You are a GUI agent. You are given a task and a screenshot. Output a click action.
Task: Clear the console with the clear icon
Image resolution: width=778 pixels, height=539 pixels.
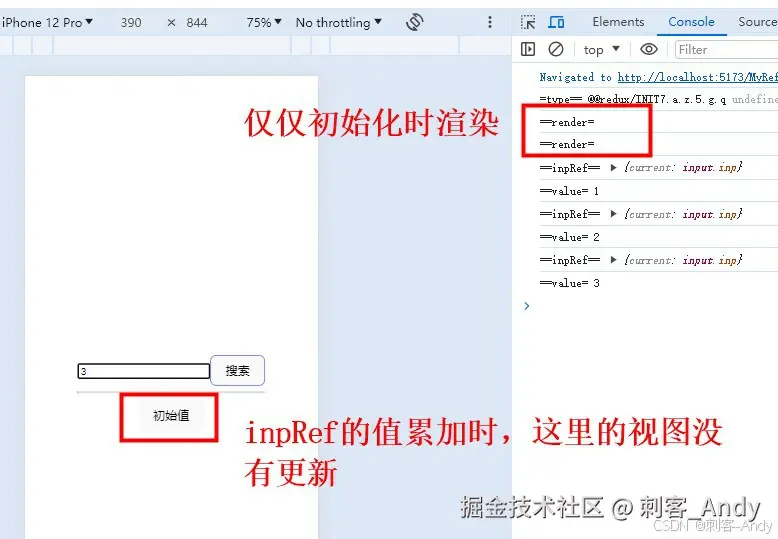[x=556, y=49]
